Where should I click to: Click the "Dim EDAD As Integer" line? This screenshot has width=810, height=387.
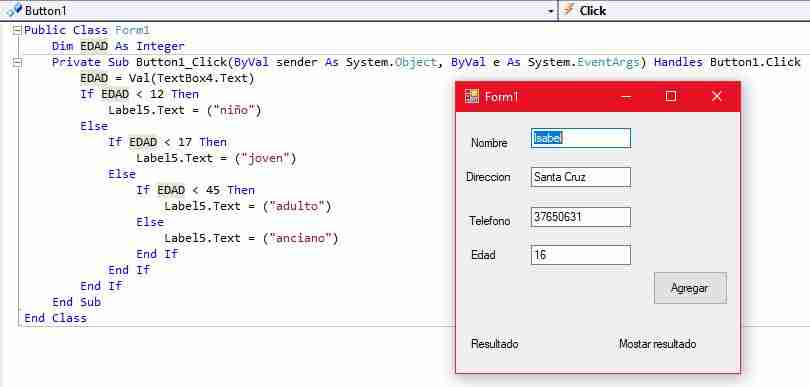118,47
